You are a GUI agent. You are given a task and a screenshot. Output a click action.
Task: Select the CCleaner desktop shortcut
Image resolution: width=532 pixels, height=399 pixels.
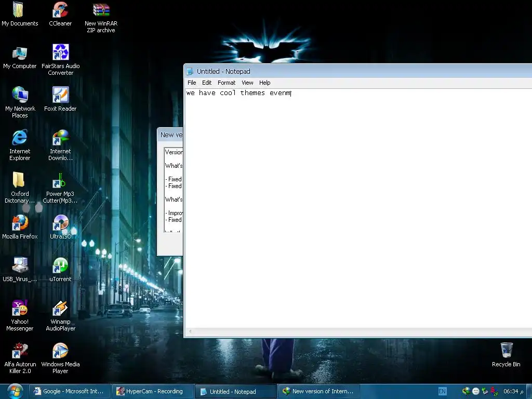pyautogui.click(x=60, y=14)
